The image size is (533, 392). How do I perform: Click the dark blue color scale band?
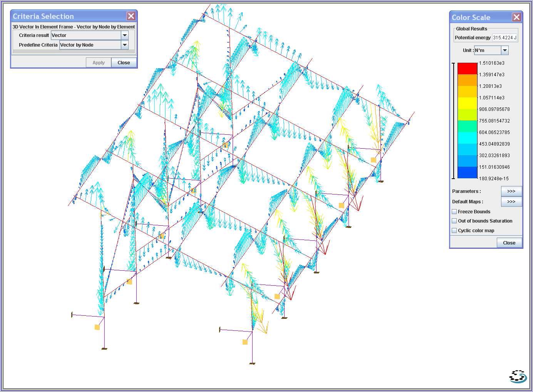tap(467, 173)
